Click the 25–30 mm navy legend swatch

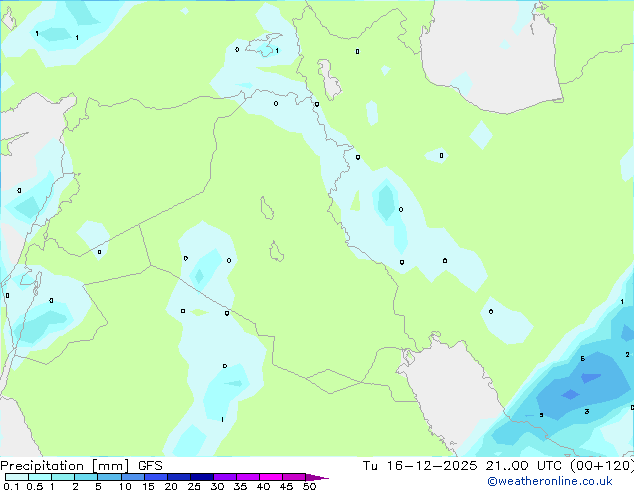(202, 477)
